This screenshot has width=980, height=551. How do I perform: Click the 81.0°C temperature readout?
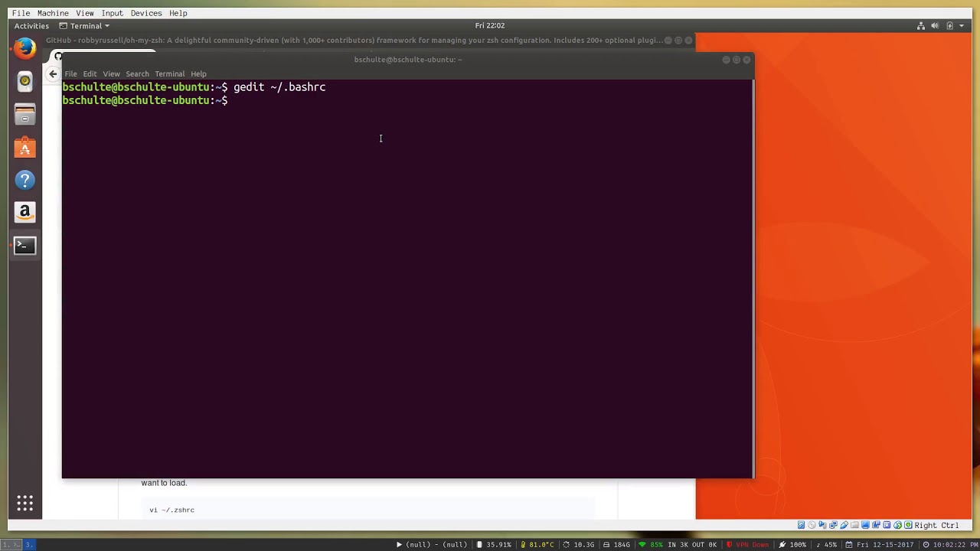pos(537,545)
